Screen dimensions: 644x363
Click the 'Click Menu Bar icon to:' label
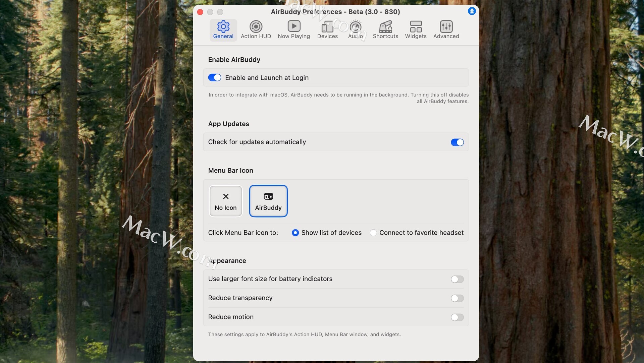point(243,233)
